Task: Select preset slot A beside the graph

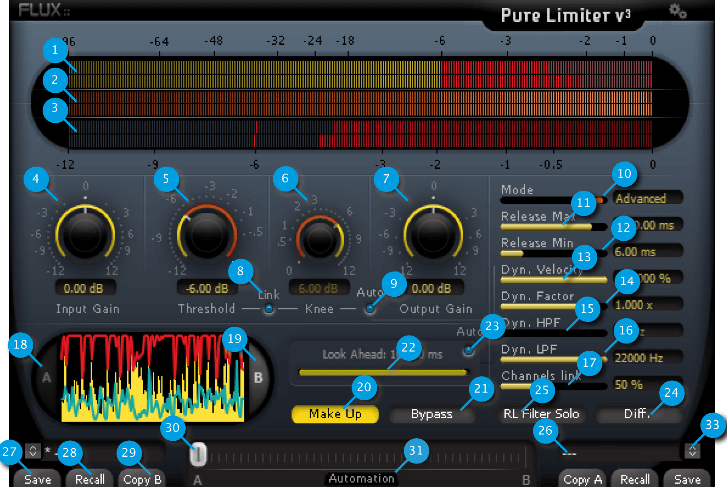Action: [46, 379]
